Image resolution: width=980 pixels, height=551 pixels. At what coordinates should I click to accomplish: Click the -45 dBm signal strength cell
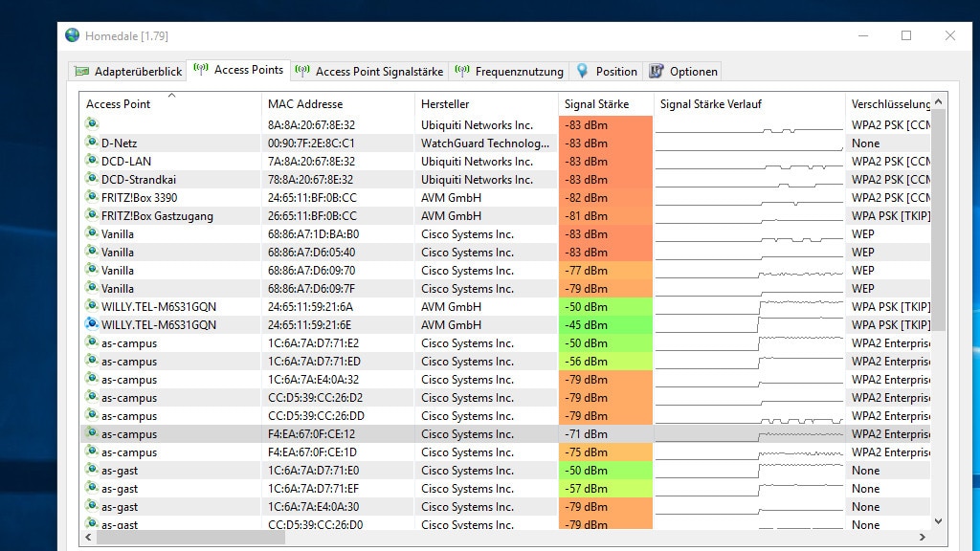(x=606, y=325)
